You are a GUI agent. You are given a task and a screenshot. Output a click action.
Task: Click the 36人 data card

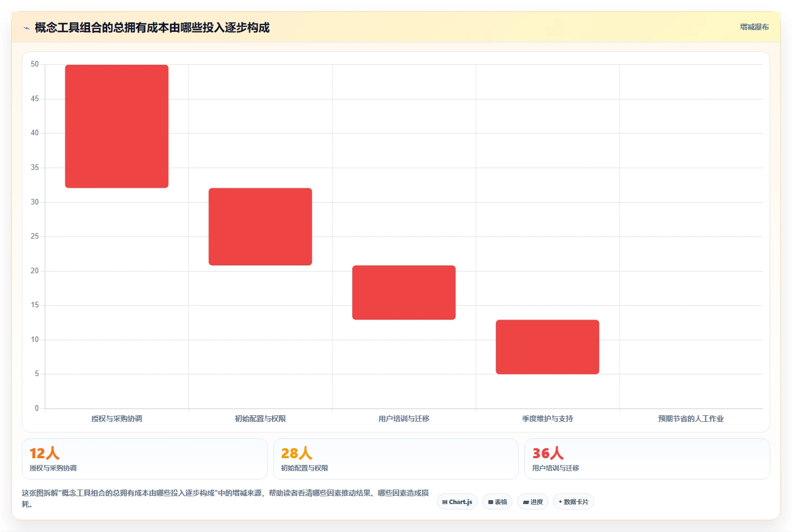click(x=647, y=459)
